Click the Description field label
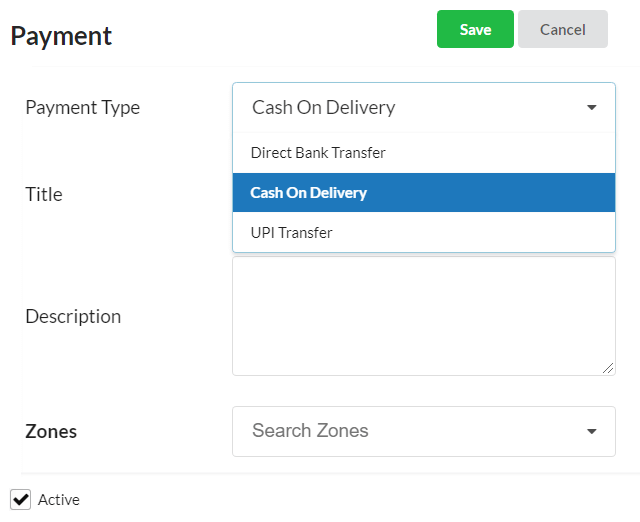 73,317
